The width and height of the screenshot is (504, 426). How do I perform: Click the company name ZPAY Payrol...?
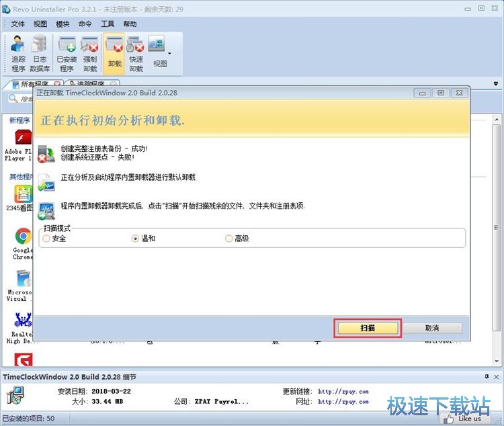[222, 402]
